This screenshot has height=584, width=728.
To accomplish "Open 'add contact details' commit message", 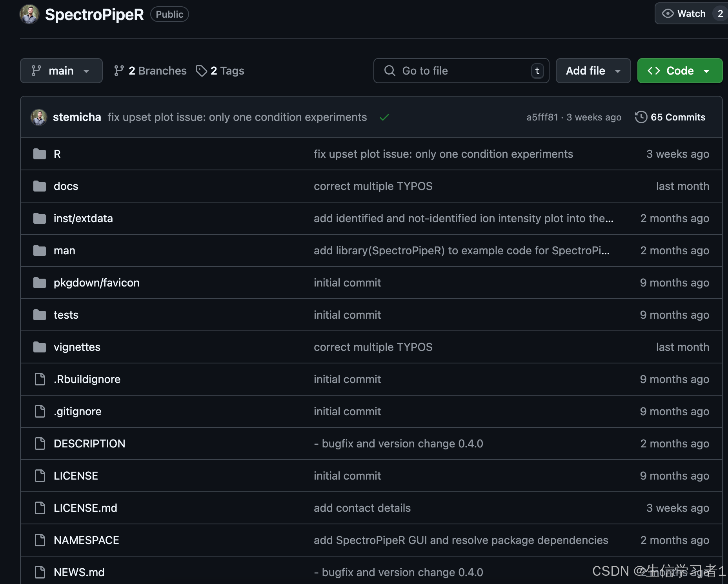I will pos(362,508).
